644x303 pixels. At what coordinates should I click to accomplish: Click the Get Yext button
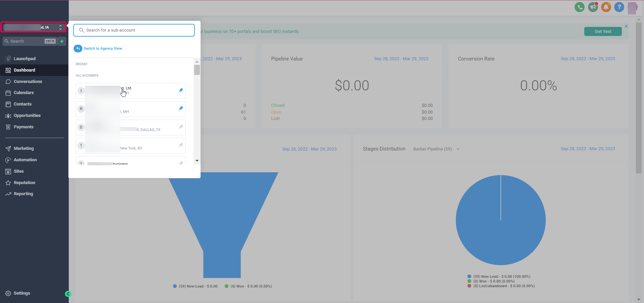tap(603, 32)
